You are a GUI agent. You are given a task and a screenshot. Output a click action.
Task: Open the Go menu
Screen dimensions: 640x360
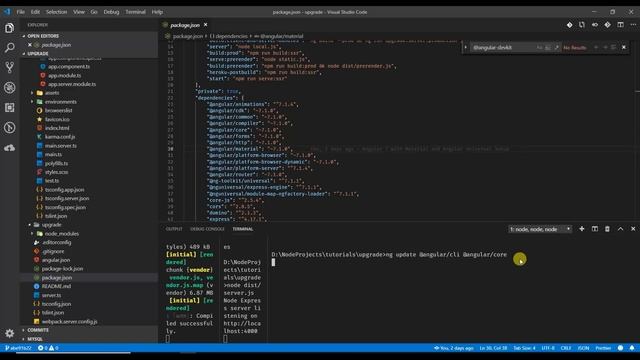[x=94, y=12]
